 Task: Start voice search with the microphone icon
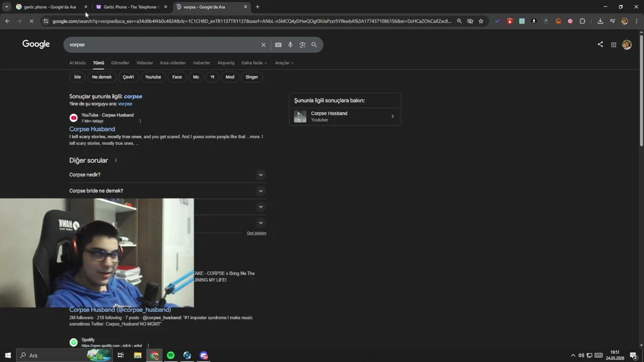[290, 45]
